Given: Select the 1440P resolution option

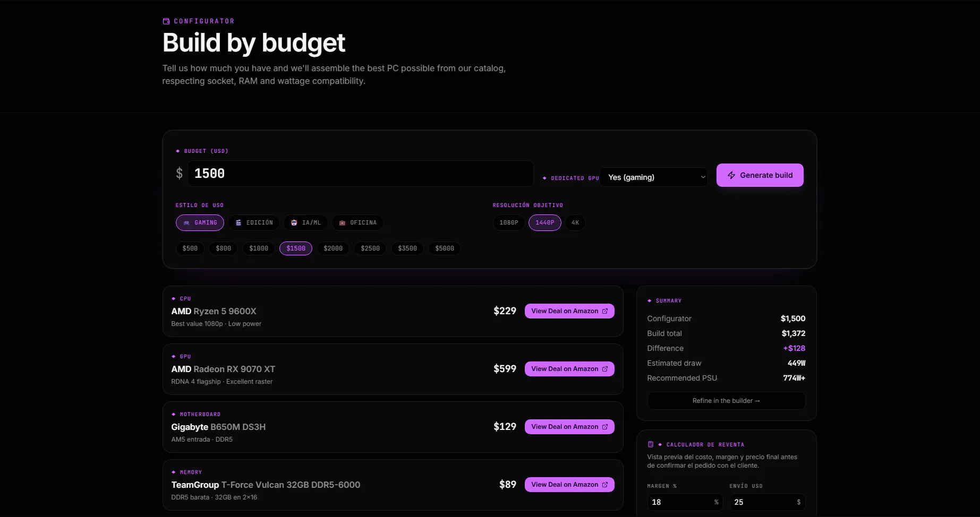Looking at the screenshot, I should coord(545,223).
